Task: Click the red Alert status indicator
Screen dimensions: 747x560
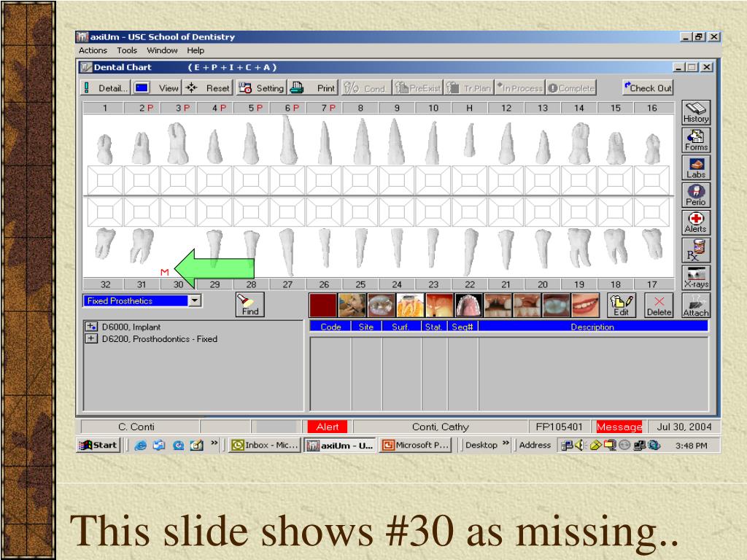Action: click(x=328, y=427)
